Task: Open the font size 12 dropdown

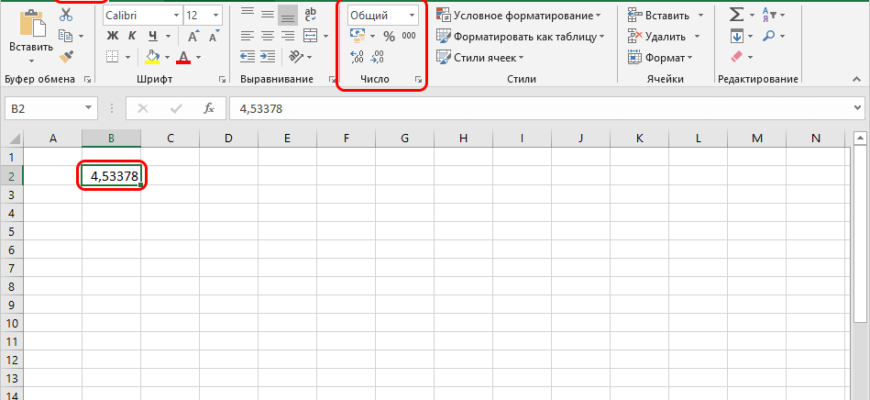Action: point(216,16)
